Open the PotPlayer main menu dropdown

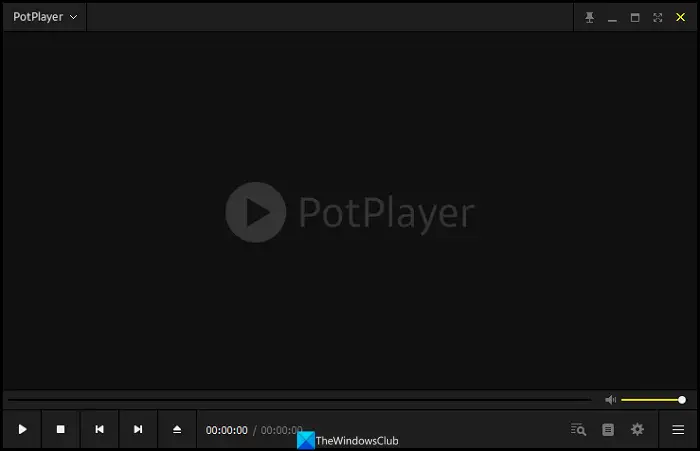[x=45, y=17]
